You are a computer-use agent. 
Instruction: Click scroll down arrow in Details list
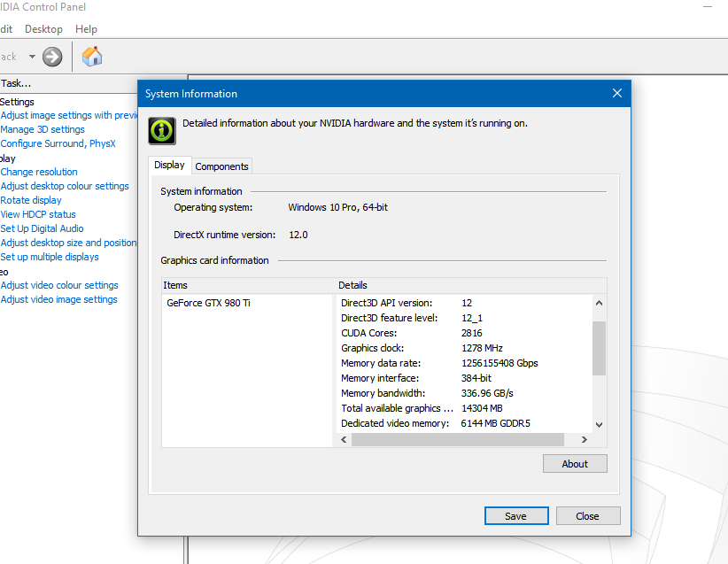tap(599, 425)
